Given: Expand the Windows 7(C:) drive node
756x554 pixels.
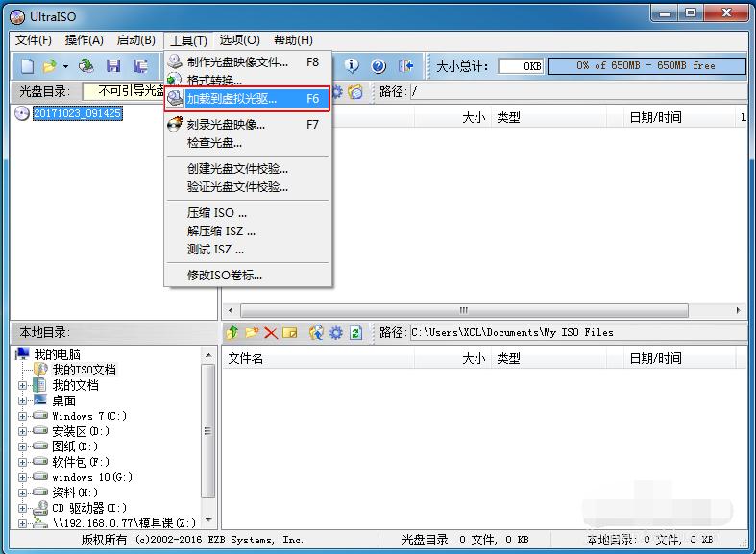Looking at the screenshot, I should [x=23, y=416].
